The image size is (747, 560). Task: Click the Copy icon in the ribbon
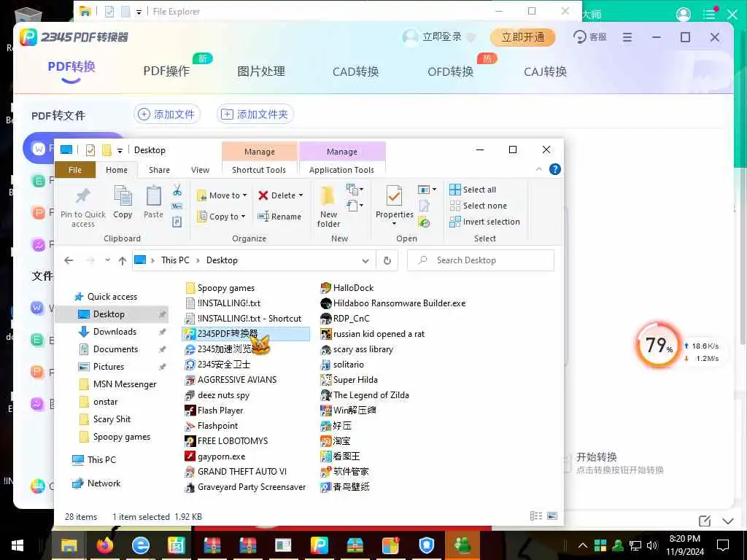123,197
